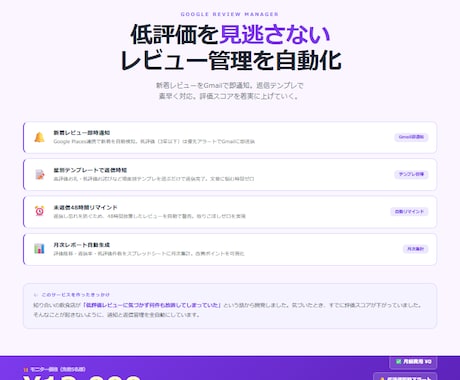Click the Google Places description in first card

(154, 142)
